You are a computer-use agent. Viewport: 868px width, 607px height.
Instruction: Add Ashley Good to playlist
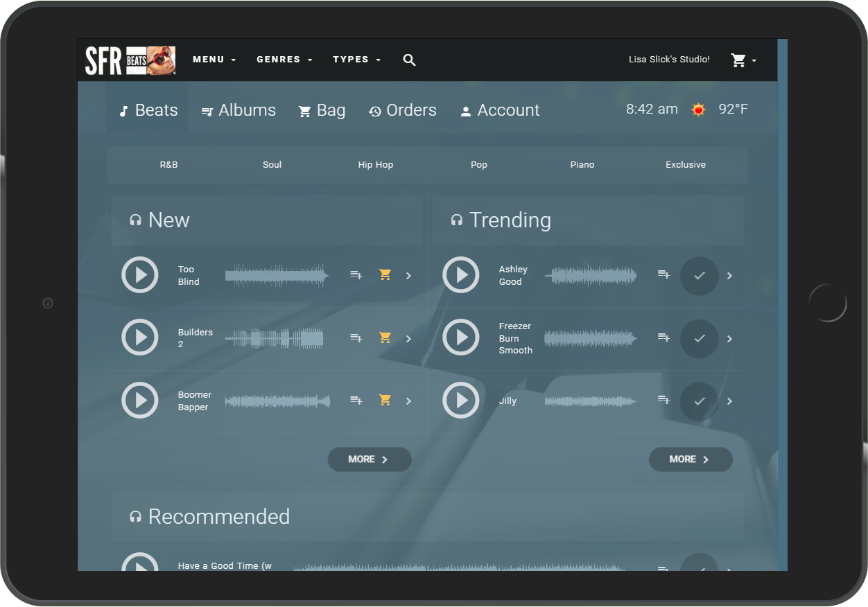663,275
